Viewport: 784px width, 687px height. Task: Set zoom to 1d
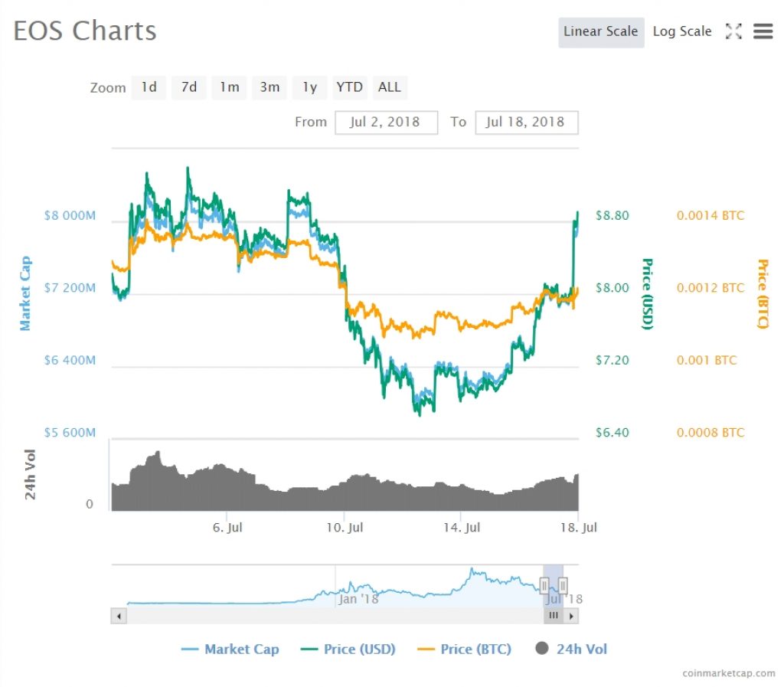point(149,87)
